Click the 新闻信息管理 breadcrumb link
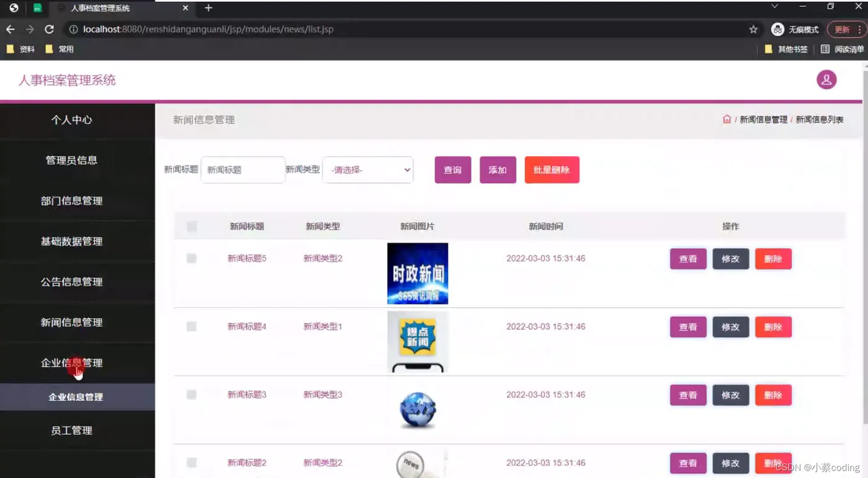 pos(763,120)
